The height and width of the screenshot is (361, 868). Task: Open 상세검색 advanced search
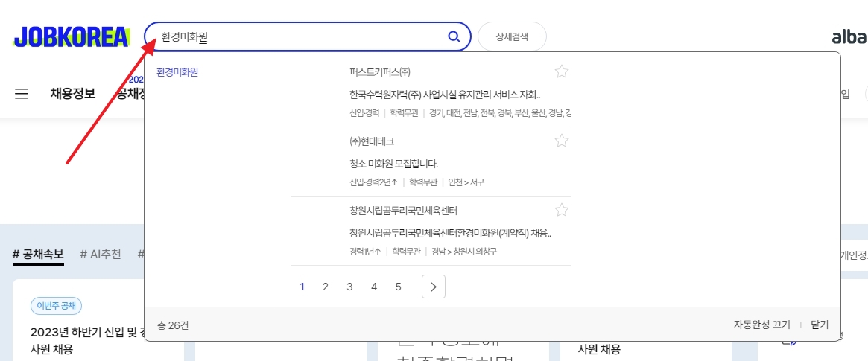coord(512,37)
